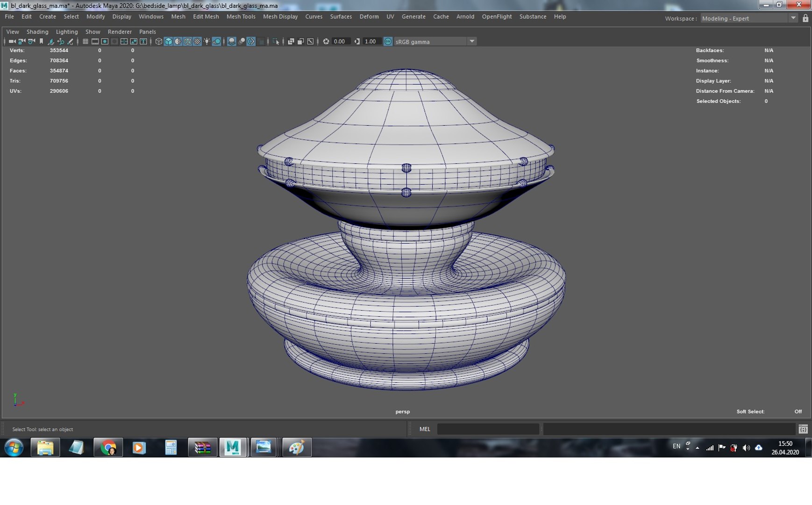Toggle the Gate Mask icon
The width and height of the screenshot is (812, 505).
click(114, 42)
